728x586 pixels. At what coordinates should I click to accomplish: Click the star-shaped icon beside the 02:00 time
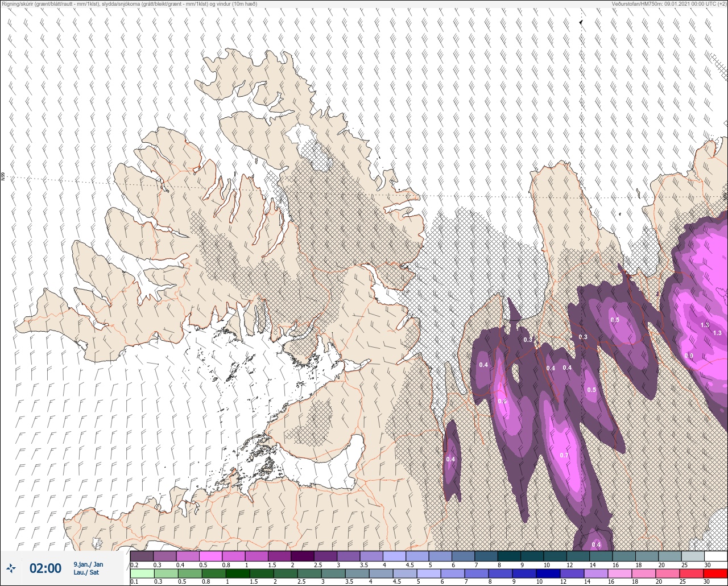coord(11,568)
